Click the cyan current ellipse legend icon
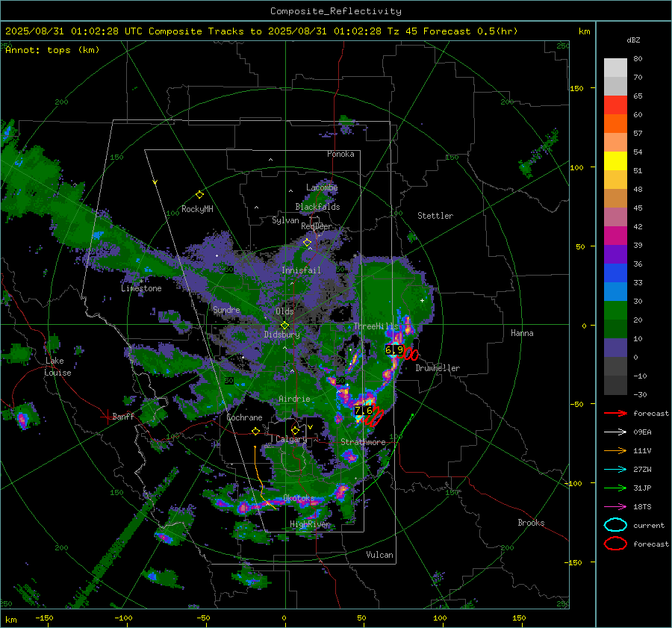The width and height of the screenshot is (672, 628). tap(615, 525)
